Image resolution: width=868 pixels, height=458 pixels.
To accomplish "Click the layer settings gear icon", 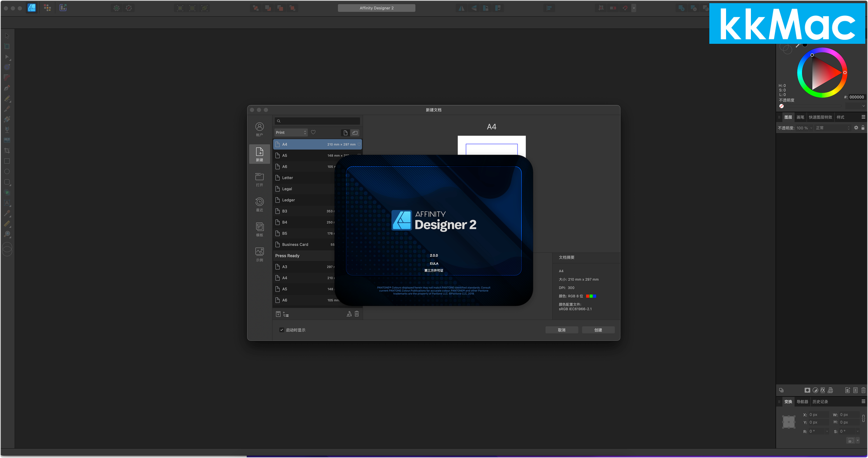I will 856,128.
